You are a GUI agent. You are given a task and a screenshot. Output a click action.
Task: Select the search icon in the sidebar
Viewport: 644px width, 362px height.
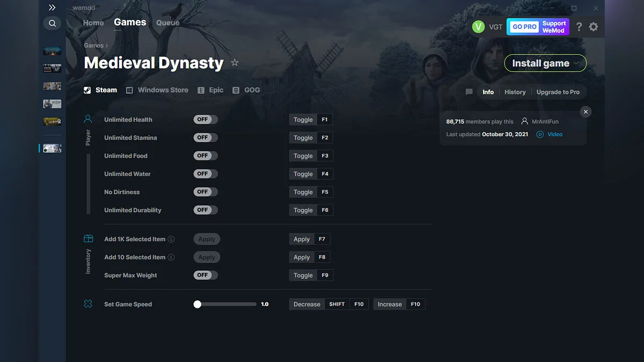coord(52,23)
